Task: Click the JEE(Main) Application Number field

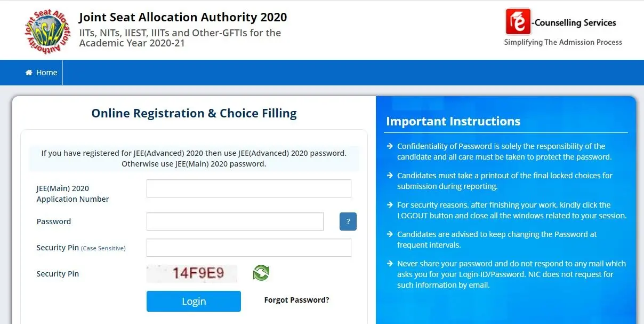Action: click(x=248, y=188)
